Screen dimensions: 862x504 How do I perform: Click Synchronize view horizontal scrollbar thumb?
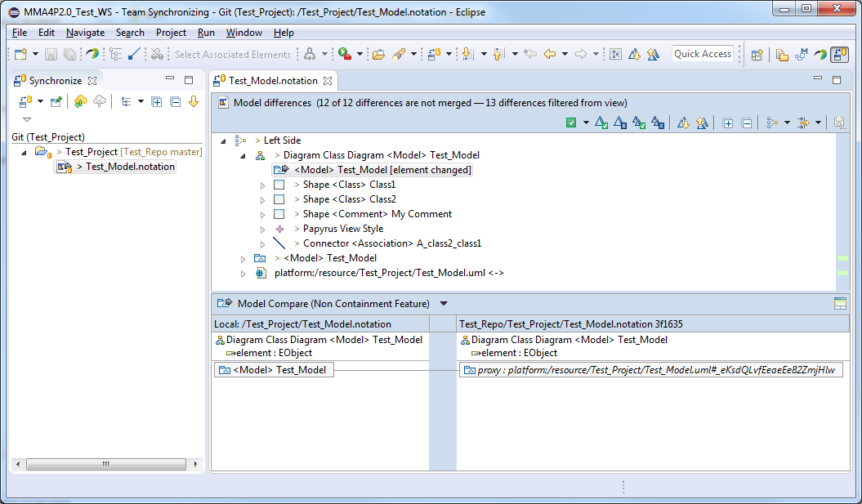point(106,465)
